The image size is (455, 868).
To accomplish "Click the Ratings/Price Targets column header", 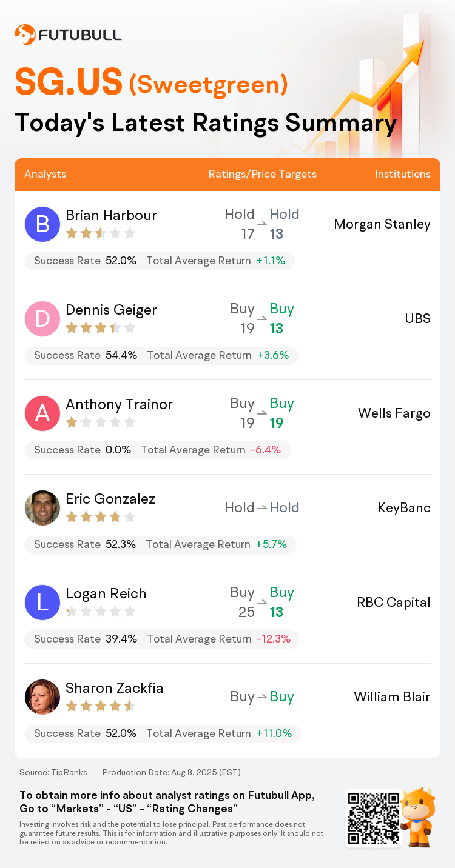I will 263,174.
